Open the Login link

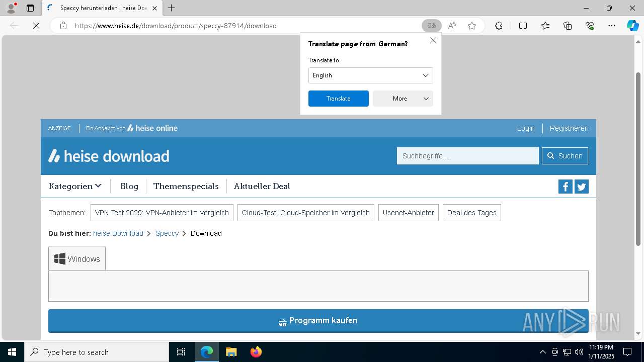[x=526, y=128]
